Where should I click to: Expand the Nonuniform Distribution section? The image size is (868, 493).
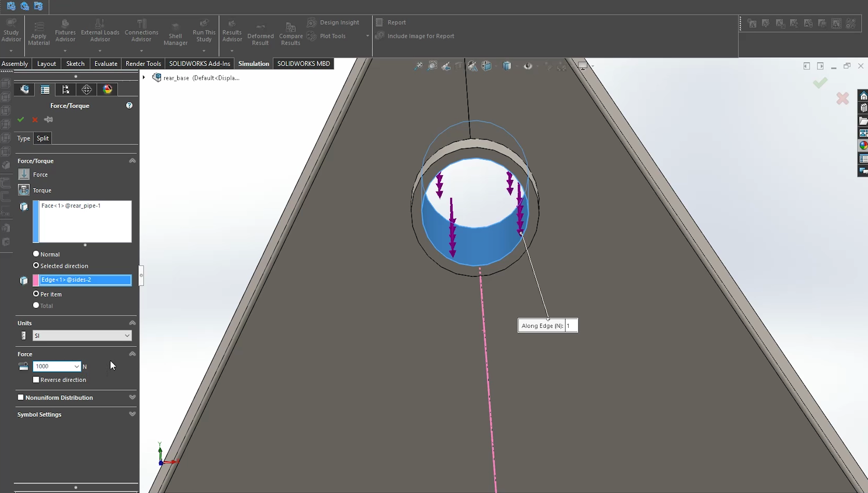[132, 397]
